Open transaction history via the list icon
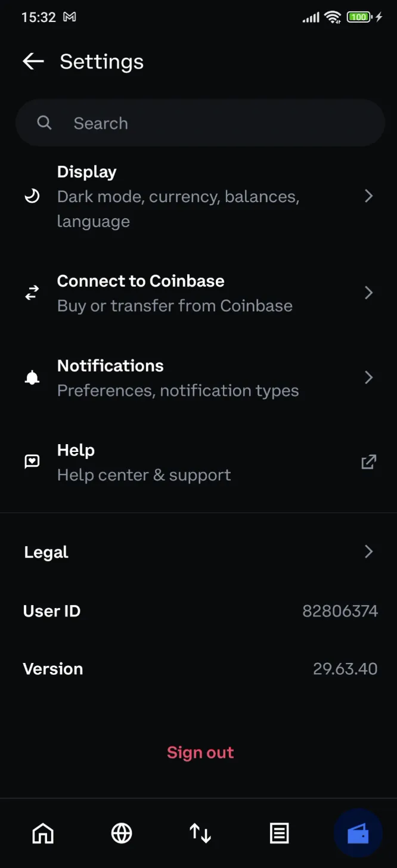This screenshot has width=397, height=868. click(279, 833)
